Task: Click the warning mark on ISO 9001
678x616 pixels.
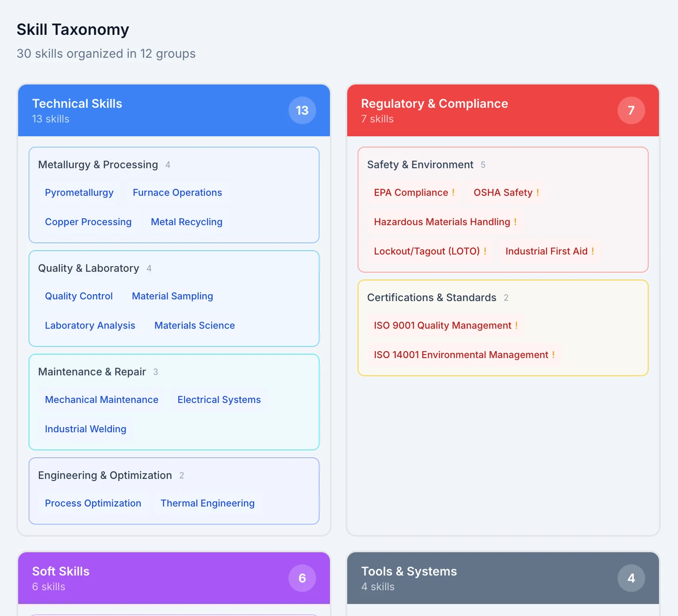Action: pyautogui.click(x=516, y=326)
